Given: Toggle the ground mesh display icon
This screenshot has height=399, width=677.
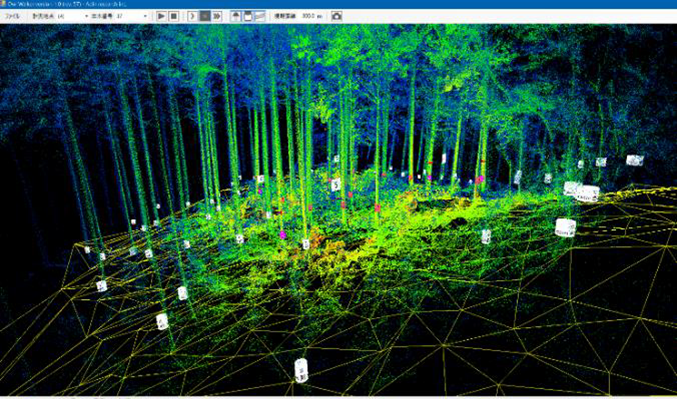Looking at the screenshot, I should pos(260,16).
